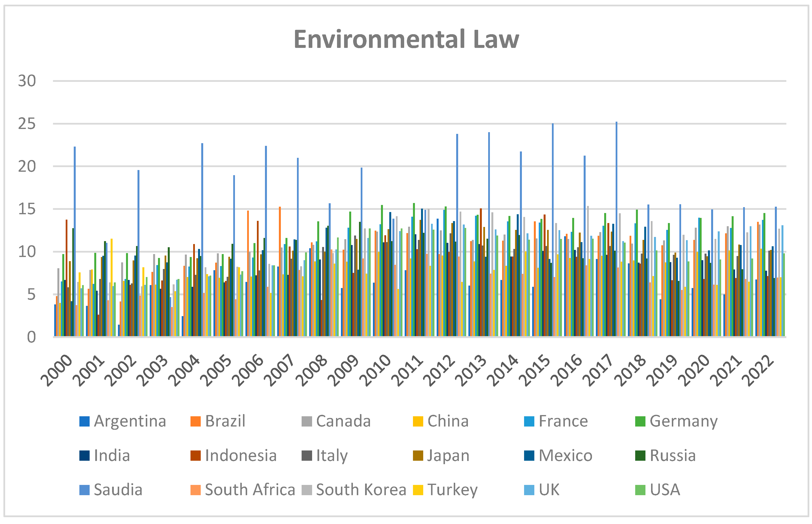Click the Mexico legend color swatch
This screenshot has height=524, width=812.
tap(529, 456)
